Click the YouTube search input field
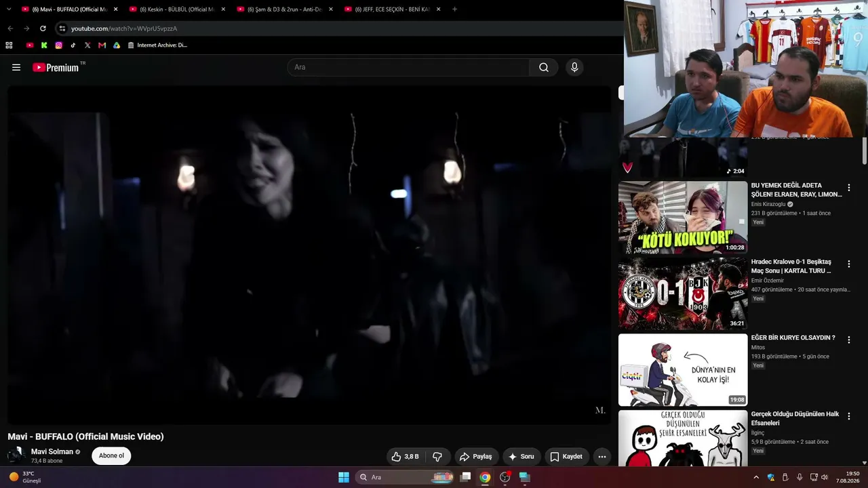This screenshot has width=868, height=488. (408, 67)
